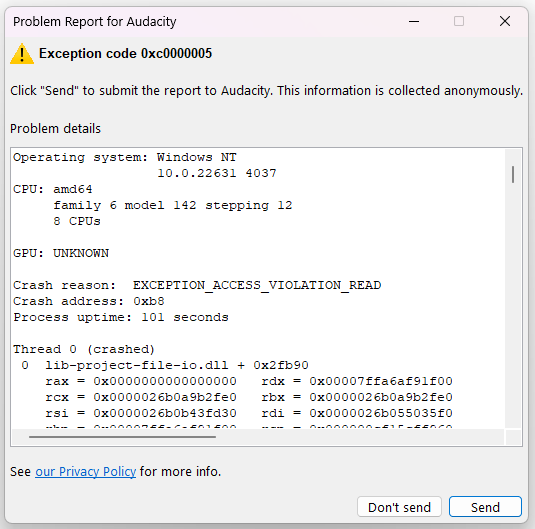
Task: Click the horizontal scrollbar thumb in details
Action: (122, 437)
